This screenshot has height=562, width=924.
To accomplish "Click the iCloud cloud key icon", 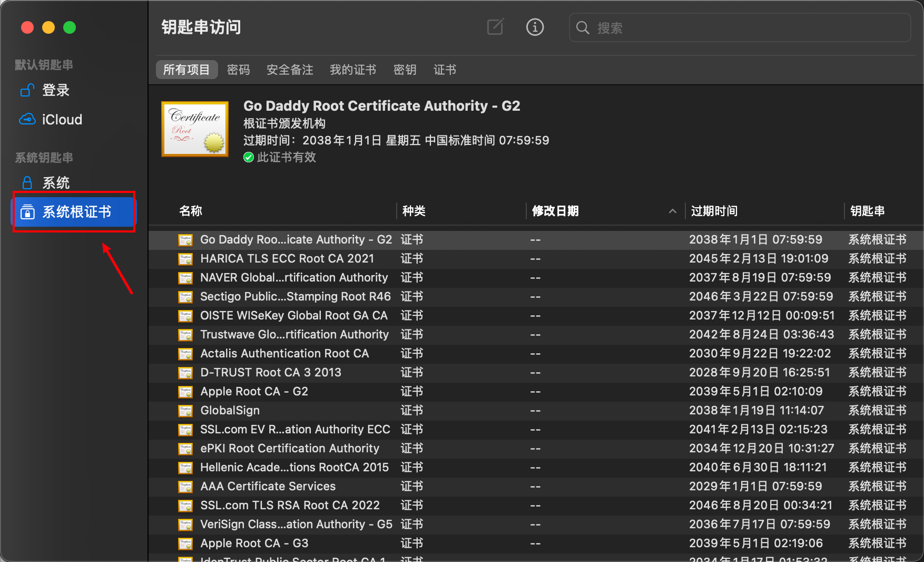I will point(27,120).
